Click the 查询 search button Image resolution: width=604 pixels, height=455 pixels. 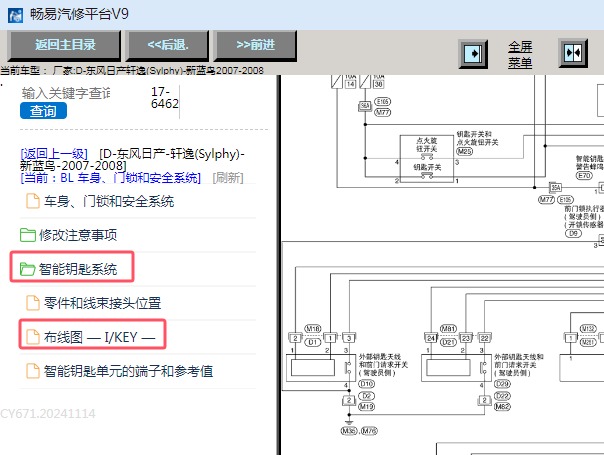pos(43,111)
